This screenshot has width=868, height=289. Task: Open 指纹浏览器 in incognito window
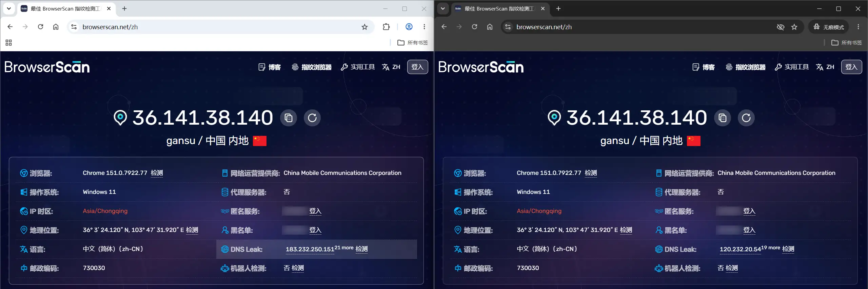pyautogui.click(x=746, y=67)
